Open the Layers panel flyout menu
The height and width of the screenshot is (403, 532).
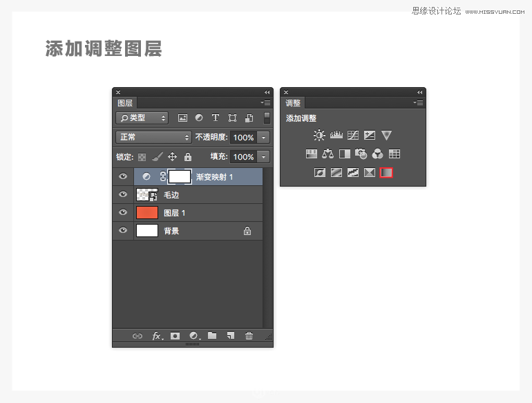(x=265, y=102)
